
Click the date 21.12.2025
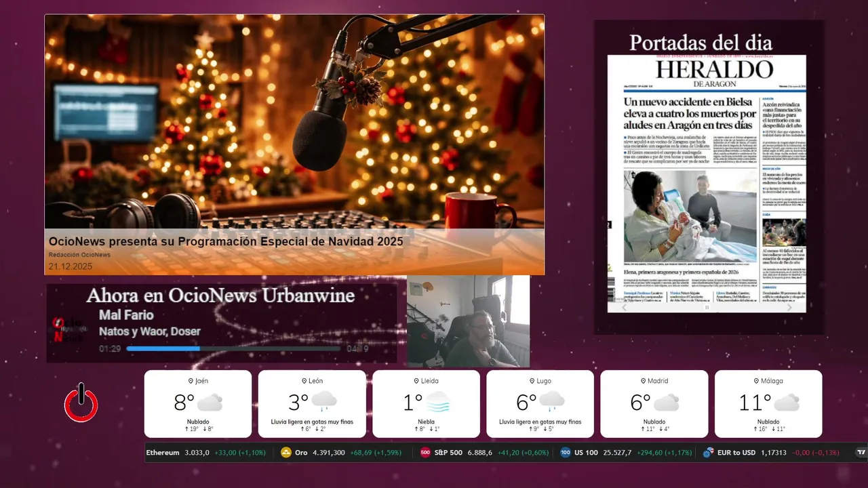click(x=70, y=266)
